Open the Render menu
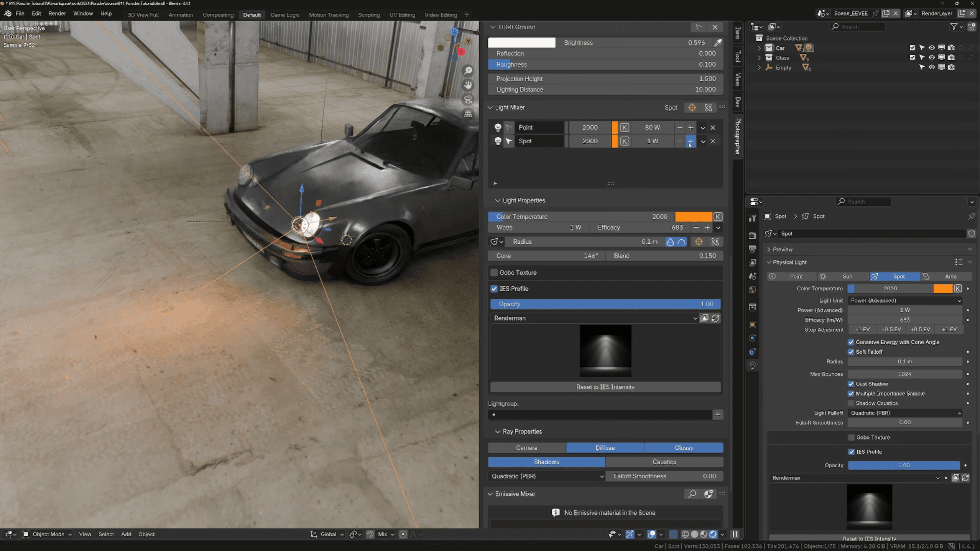The image size is (980, 551). [57, 13]
